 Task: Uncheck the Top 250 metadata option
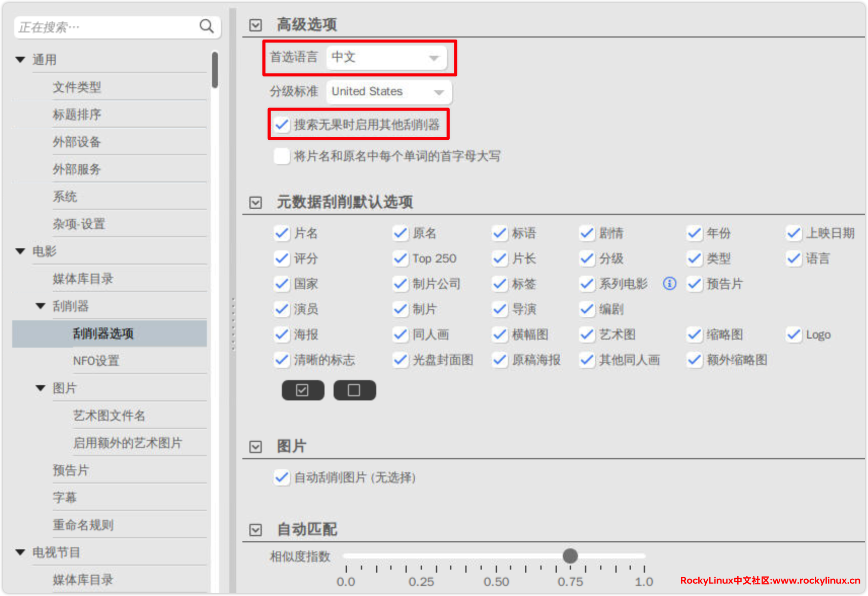[x=400, y=258]
